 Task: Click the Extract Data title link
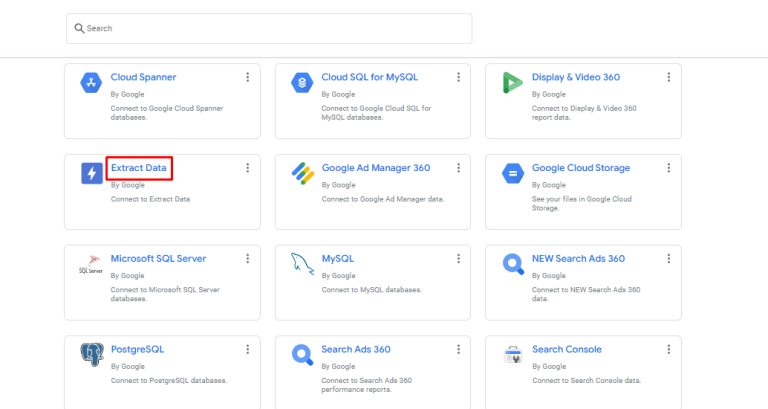coord(139,168)
